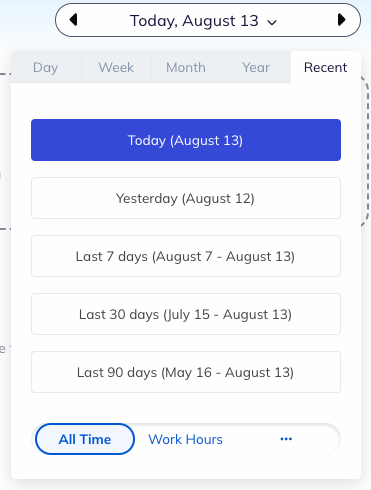Open more time filters ellipsis
371x490 pixels.
point(286,439)
